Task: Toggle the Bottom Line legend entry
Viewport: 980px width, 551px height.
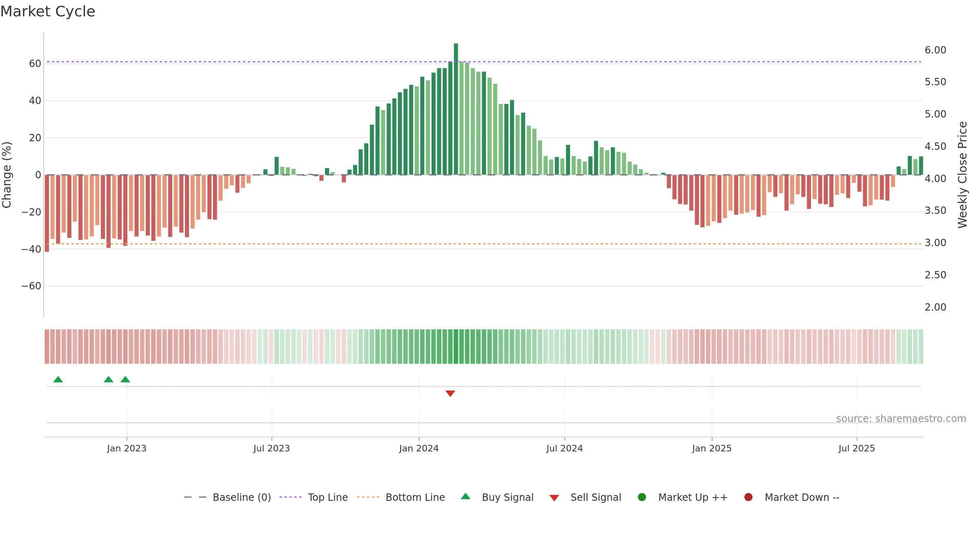Action: [x=401, y=497]
